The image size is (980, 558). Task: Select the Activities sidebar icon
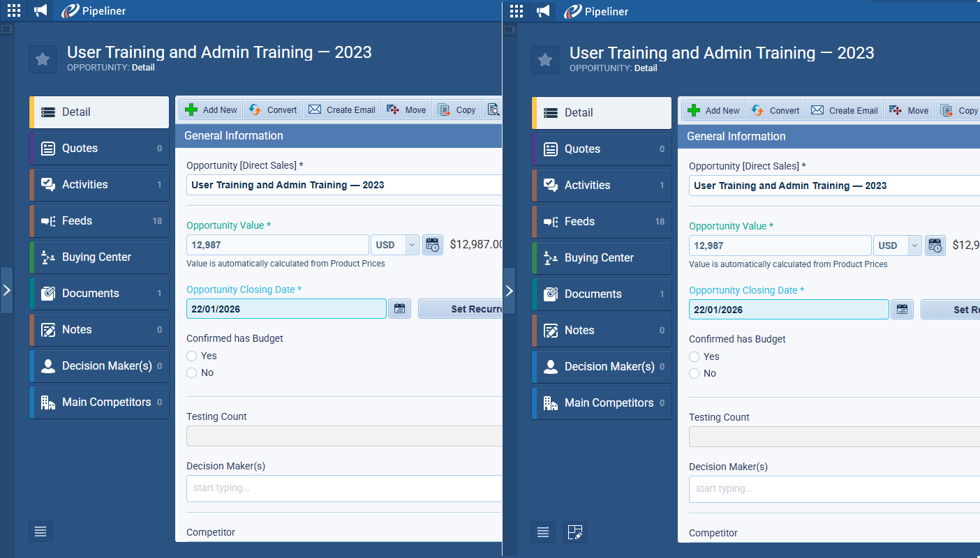47,184
